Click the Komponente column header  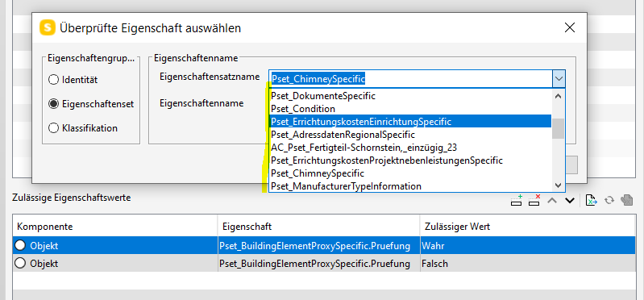point(115,227)
